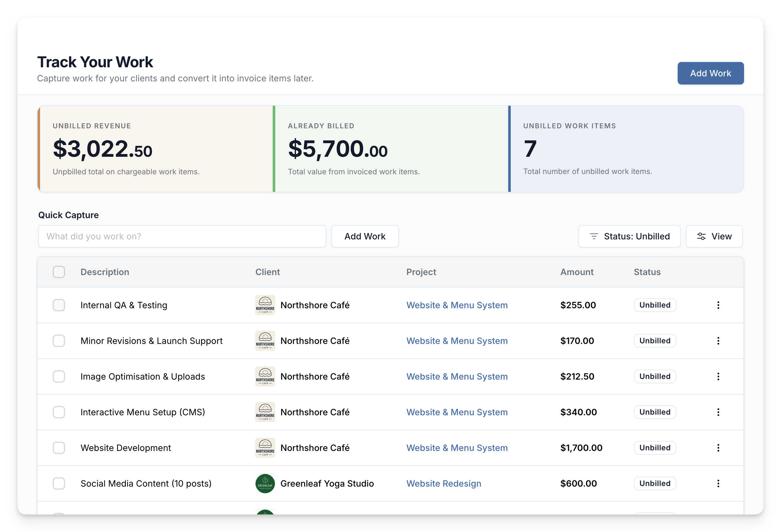The image size is (781, 532).
Task: Open three-dot menu for Website Development row
Action: coord(718,448)
